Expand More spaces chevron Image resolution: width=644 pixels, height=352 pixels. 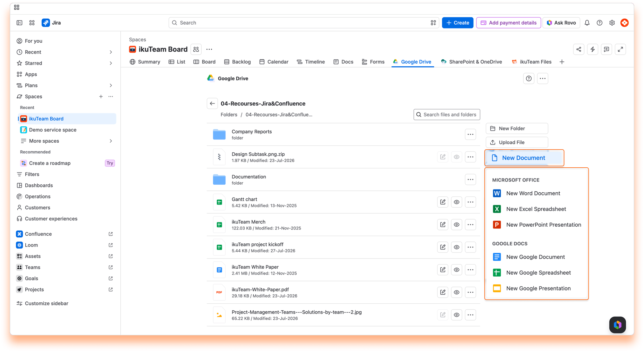click(111, 141)
